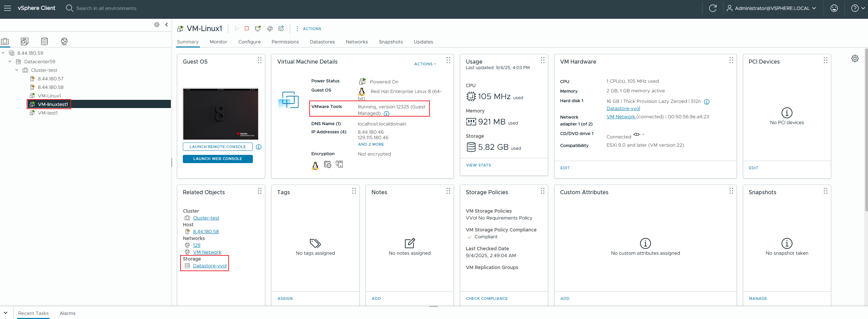
Task: Select host 8.44.180.57 in the tree
Action: coord(51,79)
